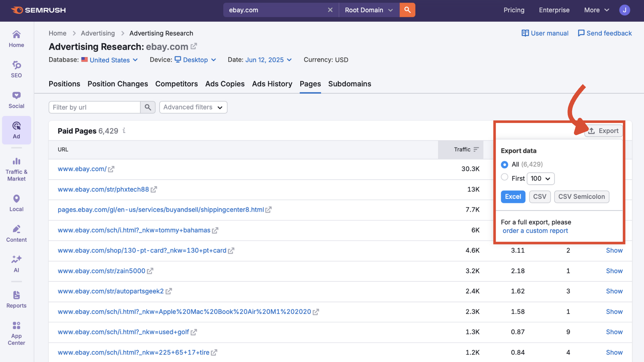Select the Social panel from the sidebar

[x=16, y=99]
